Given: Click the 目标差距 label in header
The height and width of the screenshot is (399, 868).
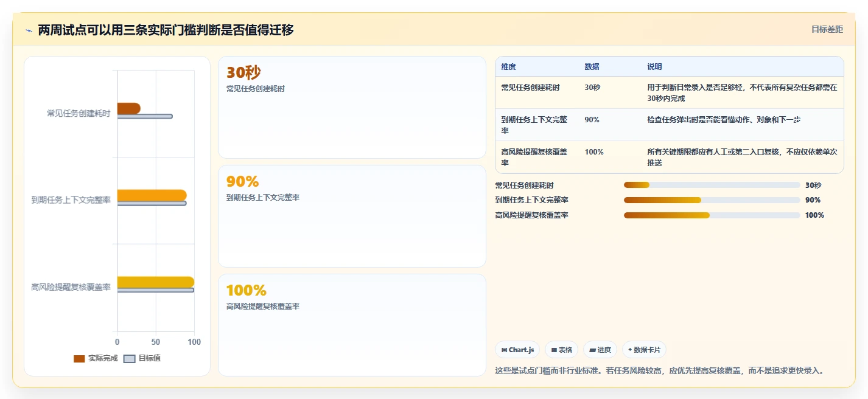Looking at the screenshot, I should [827, 29].
